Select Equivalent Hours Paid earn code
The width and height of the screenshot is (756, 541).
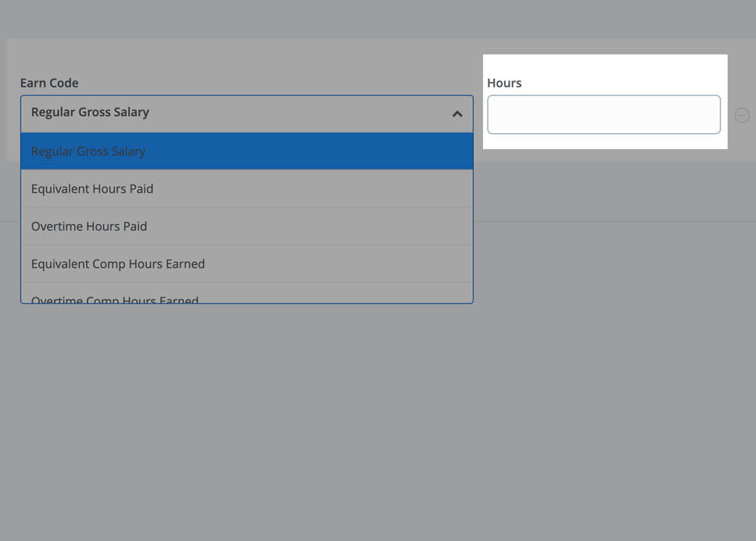(92, 189)
